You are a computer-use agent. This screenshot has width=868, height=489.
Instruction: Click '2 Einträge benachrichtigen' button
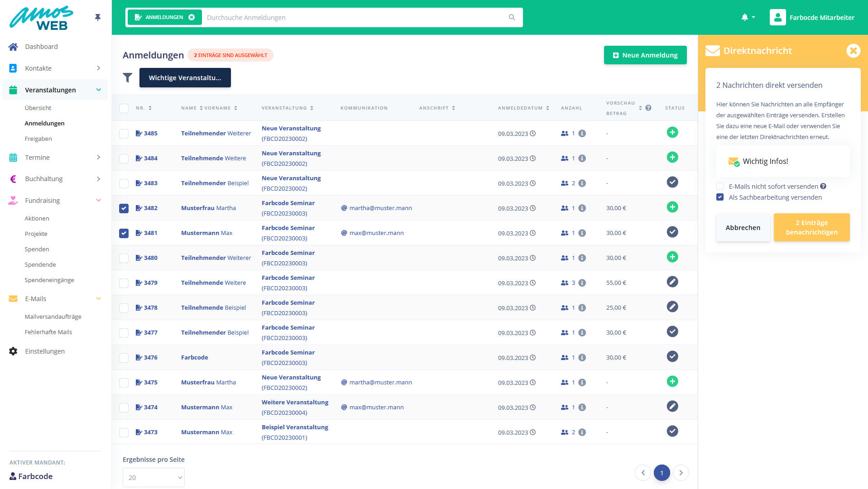pos(811,228)
